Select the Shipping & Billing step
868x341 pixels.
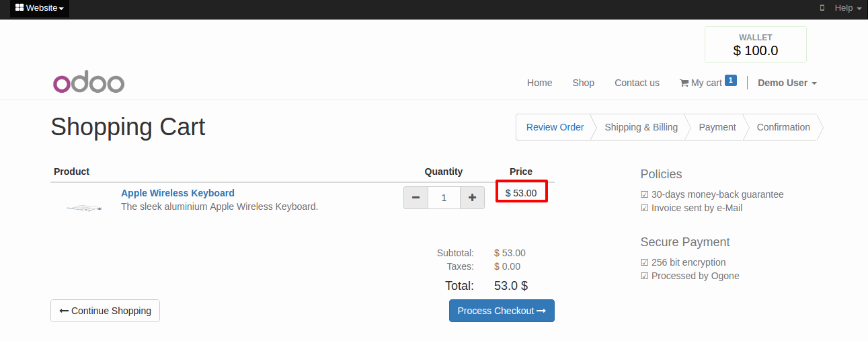pos(641,127)
